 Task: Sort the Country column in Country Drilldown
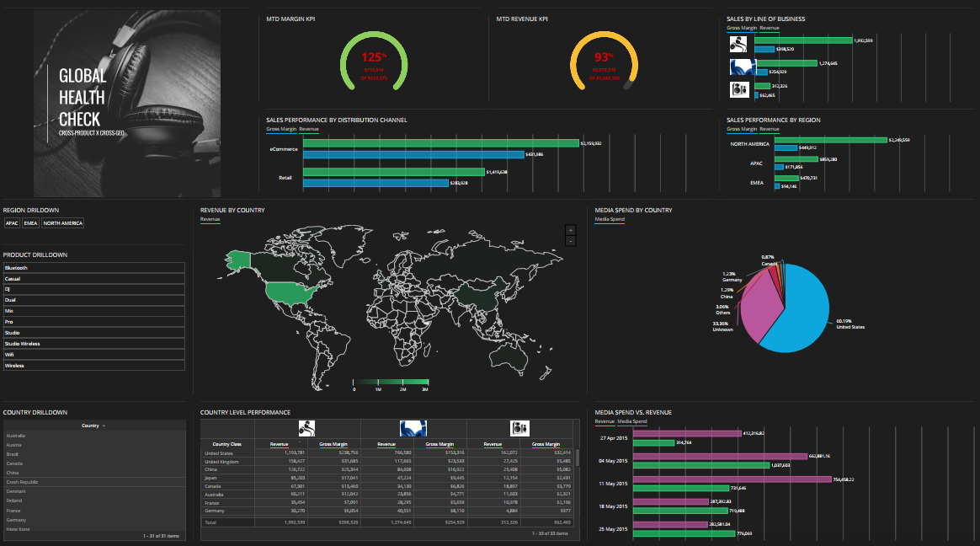93,426
